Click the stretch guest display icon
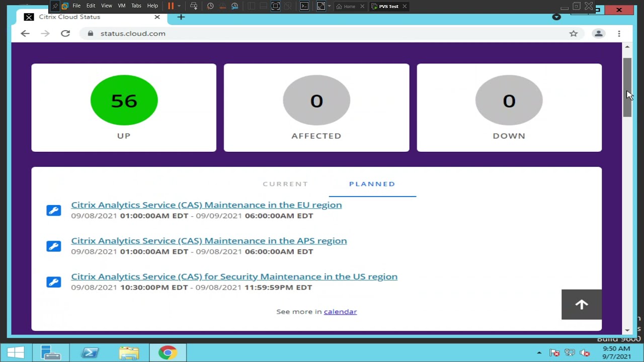 click(x=321, y=6)
